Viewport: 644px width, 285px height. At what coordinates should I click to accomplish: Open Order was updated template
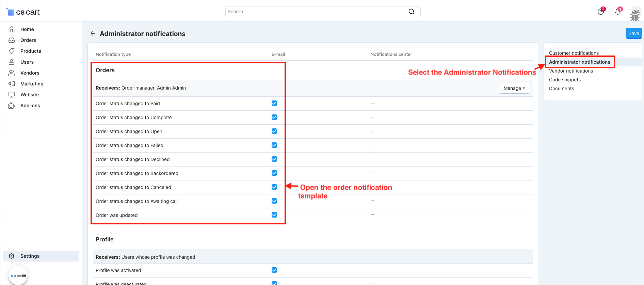(116, 215)
